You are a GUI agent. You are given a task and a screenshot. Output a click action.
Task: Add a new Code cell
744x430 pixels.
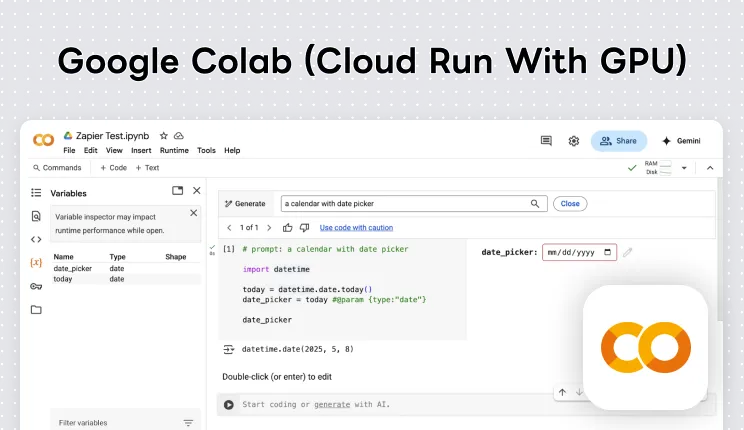(113, 168)
